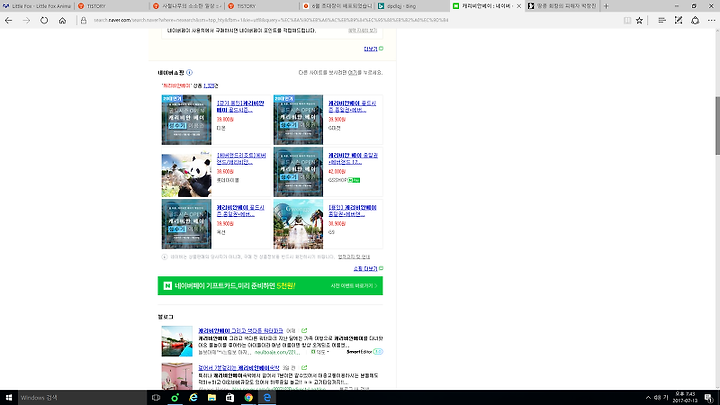Switch to the third tab with a Tistory icon
The width and height of the screenshot is (720, 405).
[x=187, y=6]
